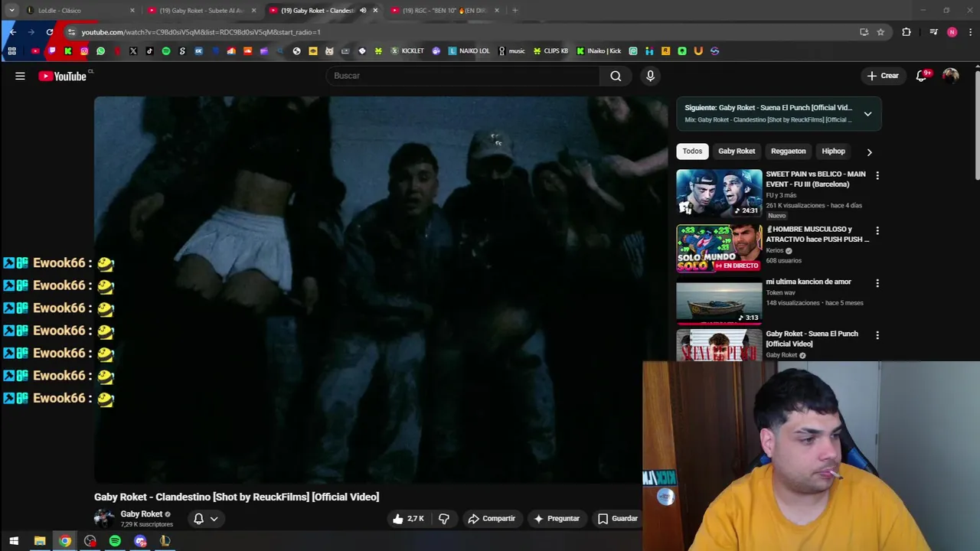Open the INaiko | Kick bookmark

(599, 51)
